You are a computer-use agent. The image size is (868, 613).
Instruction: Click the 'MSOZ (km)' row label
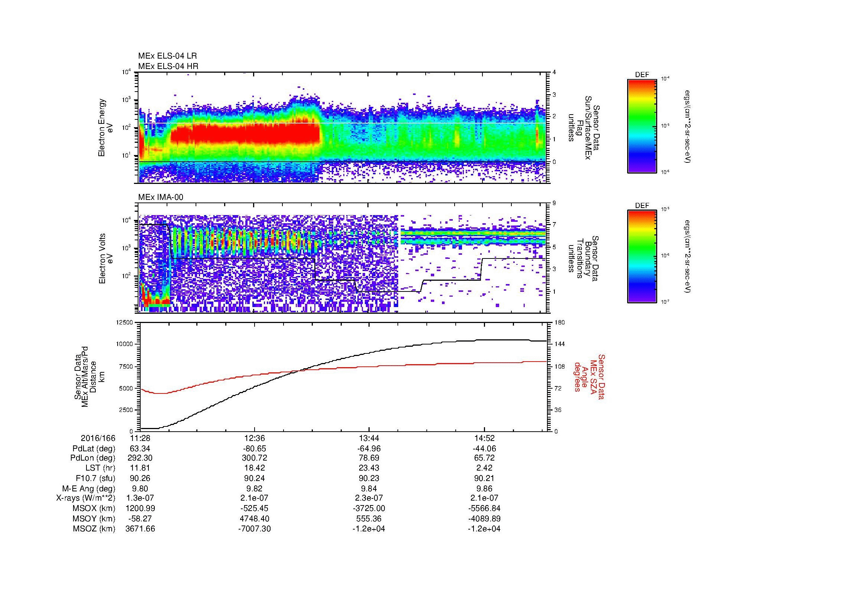[x=94, y=529]
